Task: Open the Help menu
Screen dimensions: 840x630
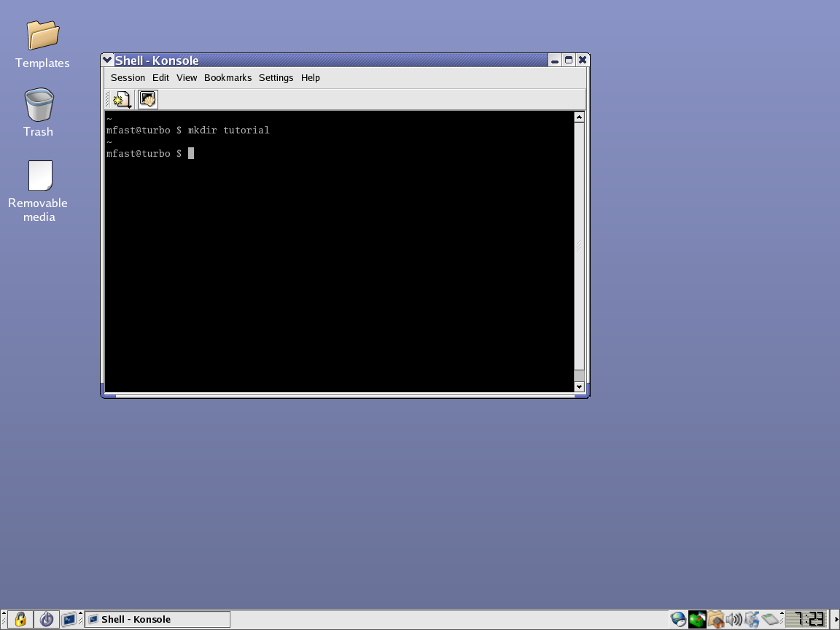Action: pos(310,78)
